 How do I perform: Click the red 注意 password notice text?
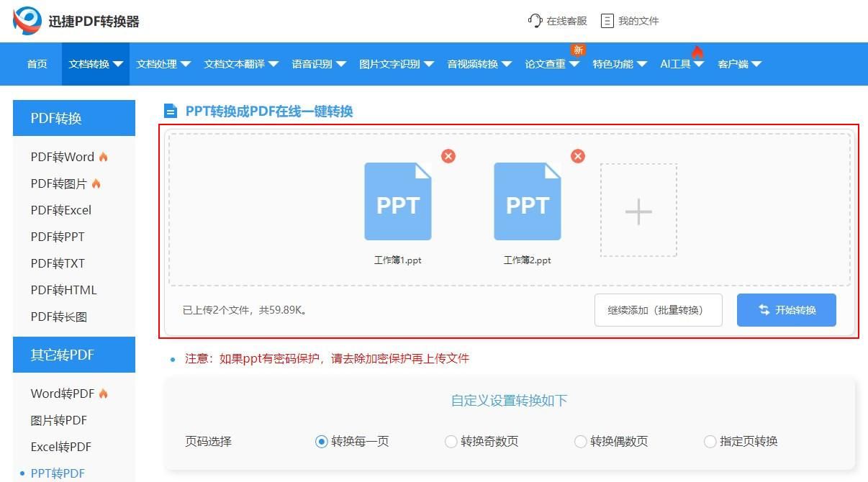point(327,358)
